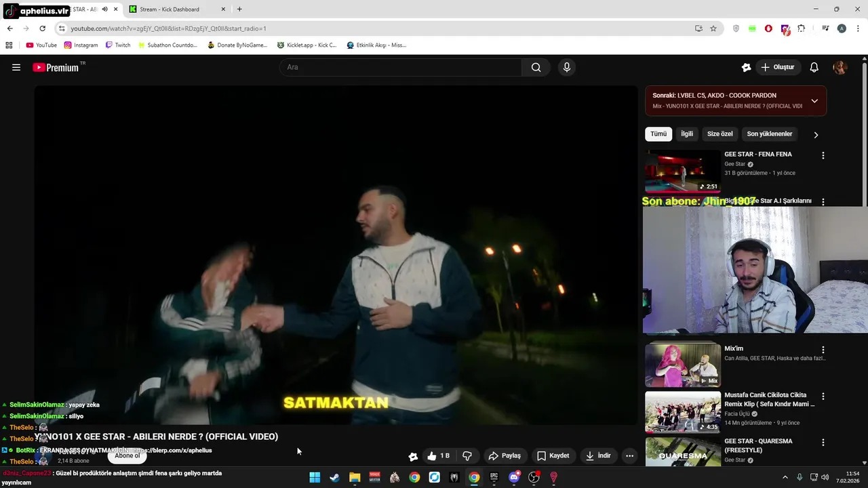Like the video with thumbs up
The height and width of the screenshot is (488, 868).
[x=438, y=456]
